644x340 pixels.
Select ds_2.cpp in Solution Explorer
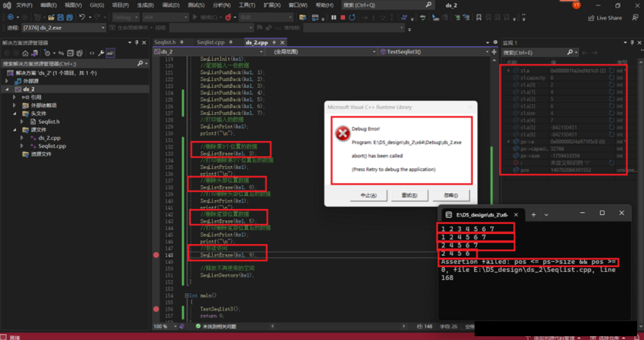pyautogui.click(x=49, y=138)
